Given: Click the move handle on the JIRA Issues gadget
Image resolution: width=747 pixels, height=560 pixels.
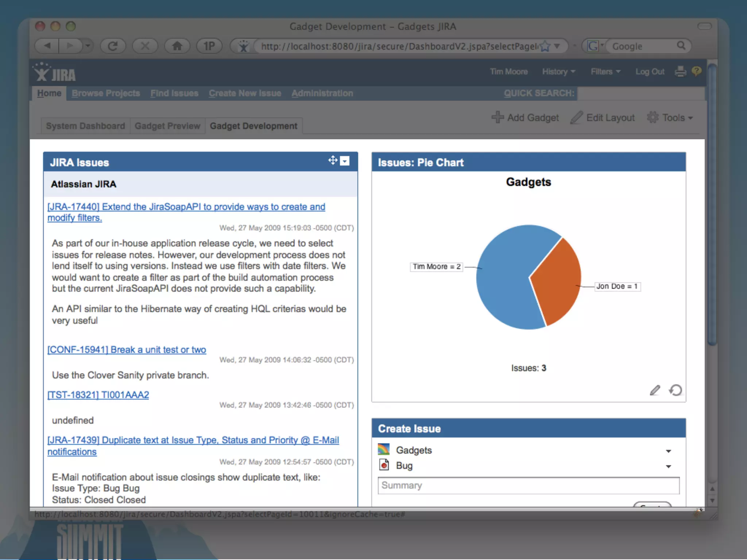Looking at the screenshot, I should click(x=333, y=160).
